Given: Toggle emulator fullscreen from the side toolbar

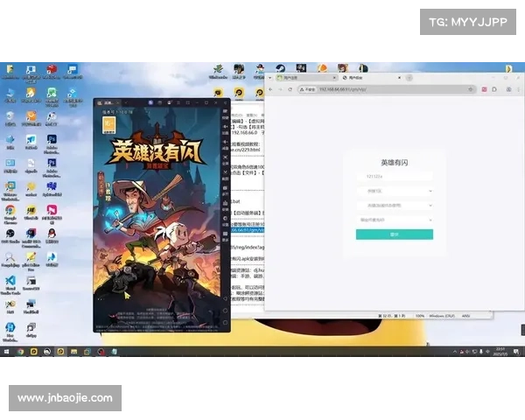Looking at the screenshot, I should point(226,159).
